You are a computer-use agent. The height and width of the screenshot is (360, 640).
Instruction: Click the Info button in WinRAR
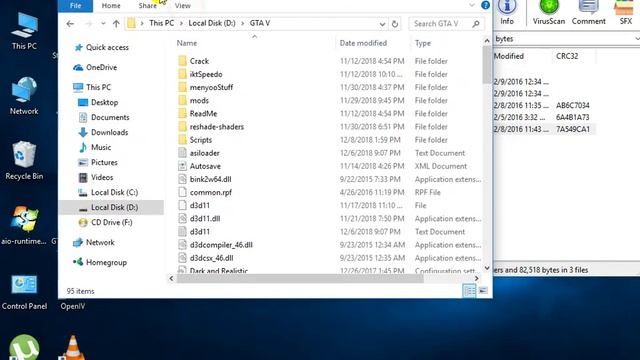[x=507, y=12]
